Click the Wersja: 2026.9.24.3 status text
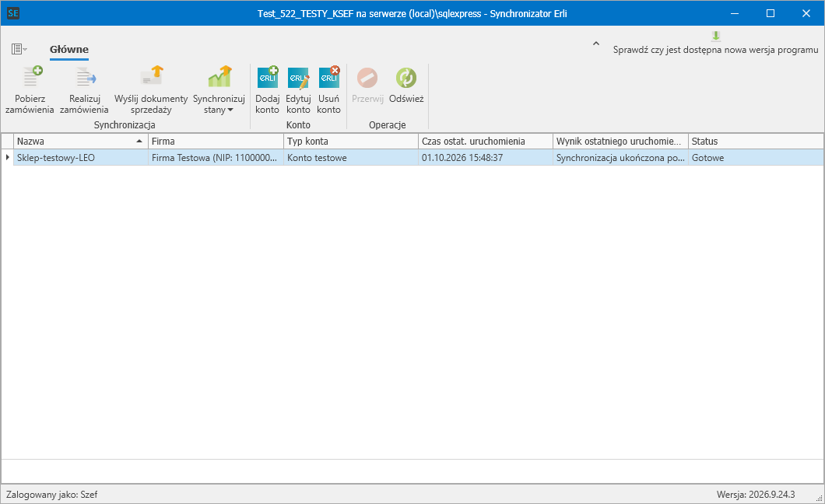This screenshot has width=825, height=504. (x=756, y=495)
